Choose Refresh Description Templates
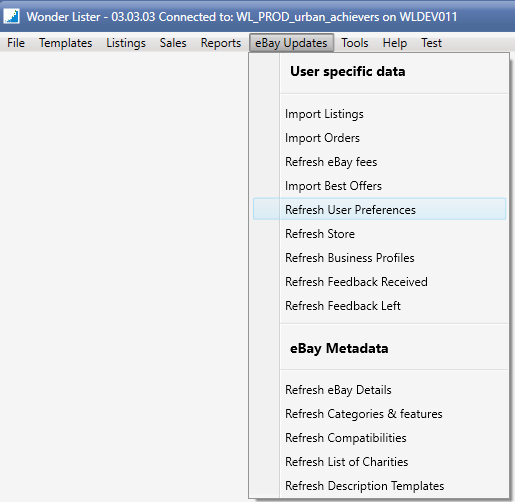Screen dimensions: 515x502 (379, 486)
